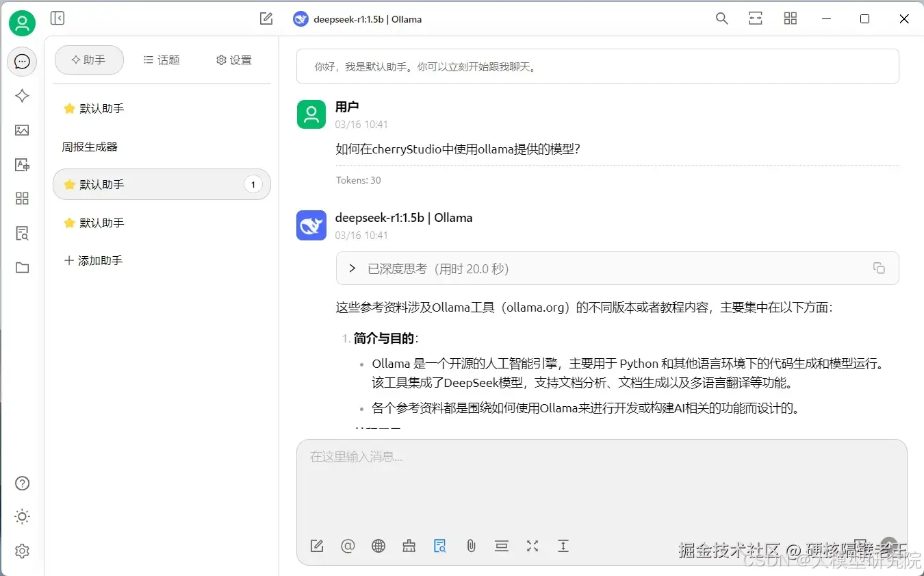The image size is (924, 576).
Task: Toggle the knowledge base icon in input toolbar
Action: (x=440, y=546)
